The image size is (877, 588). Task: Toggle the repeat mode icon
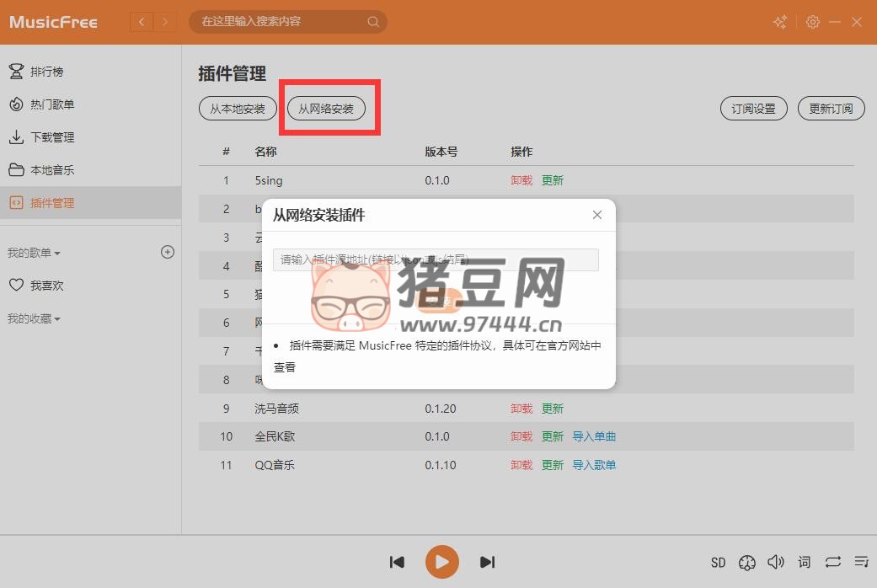(833, 562)
